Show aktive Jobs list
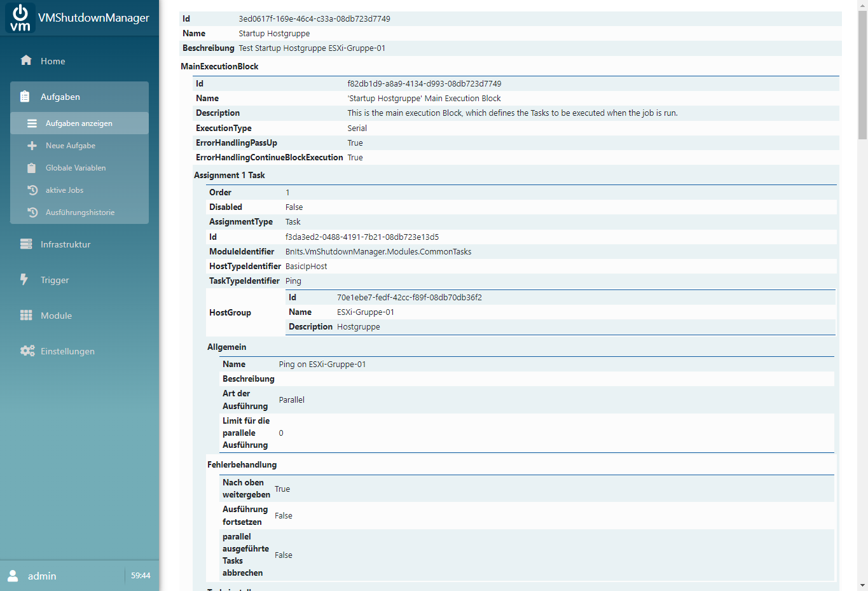Image resolution: width=868 pixels, height=591 pixels. click(x=79, y=190)
